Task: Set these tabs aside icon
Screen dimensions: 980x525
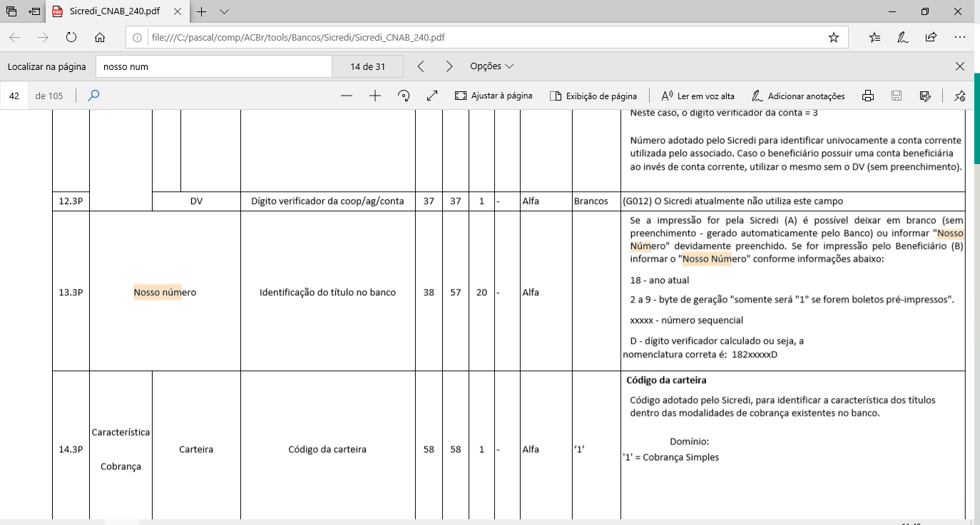Action: (34, 12)
